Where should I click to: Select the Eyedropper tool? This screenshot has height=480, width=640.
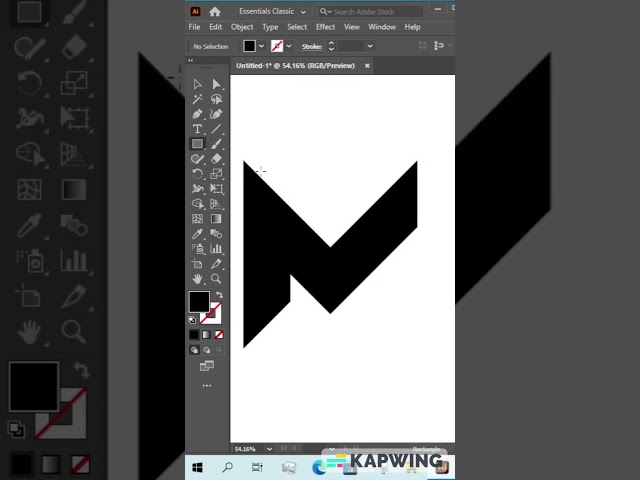point(198,234)
